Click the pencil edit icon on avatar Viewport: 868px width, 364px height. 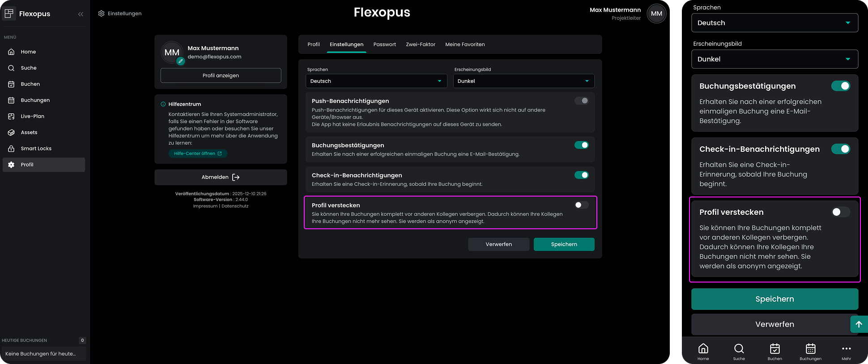[x=180, y=61]
